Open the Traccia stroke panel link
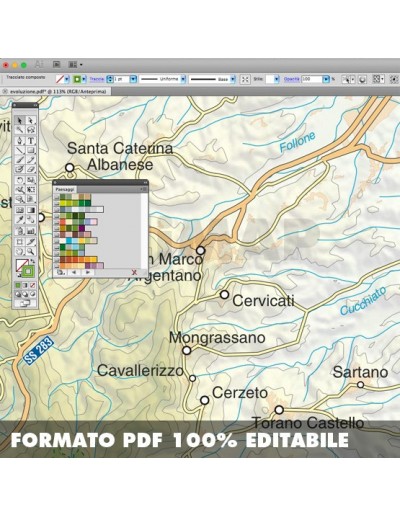Image resolution: width=400 pixels, height=517 pixels. [97, 79]
